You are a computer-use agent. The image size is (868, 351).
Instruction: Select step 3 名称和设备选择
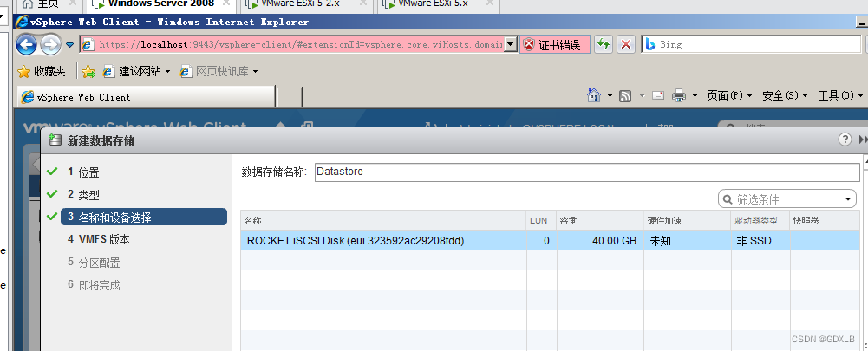tap(144, 217)
